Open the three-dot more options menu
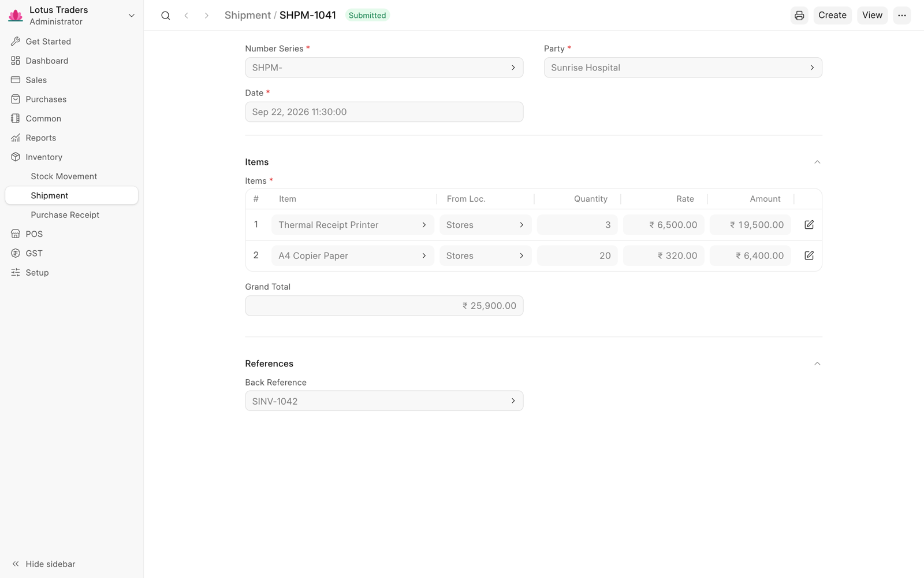Screen dimensions: 924x578 pyautogui.click(x=902, y=16)
